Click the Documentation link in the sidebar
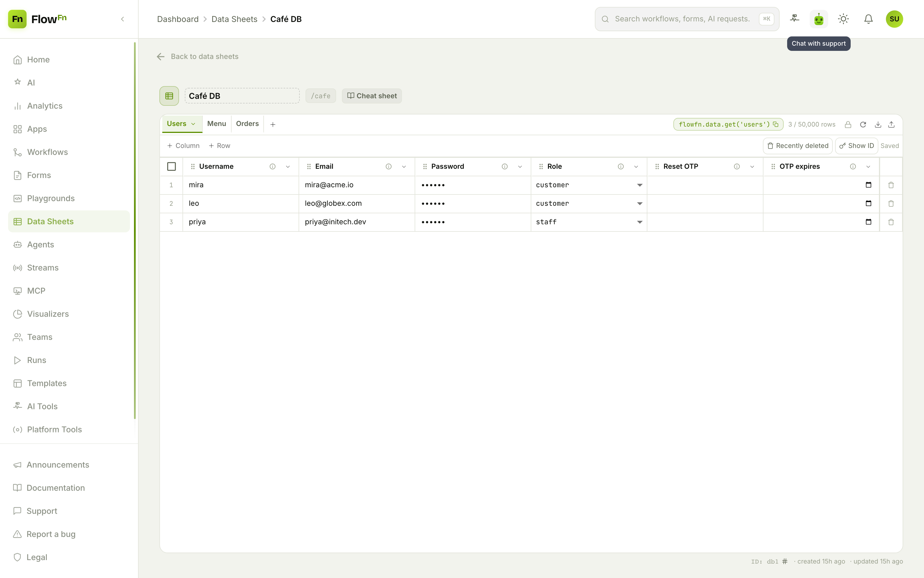Image resolution: width=924 pixels, height=578 pixels. [55, 488]
